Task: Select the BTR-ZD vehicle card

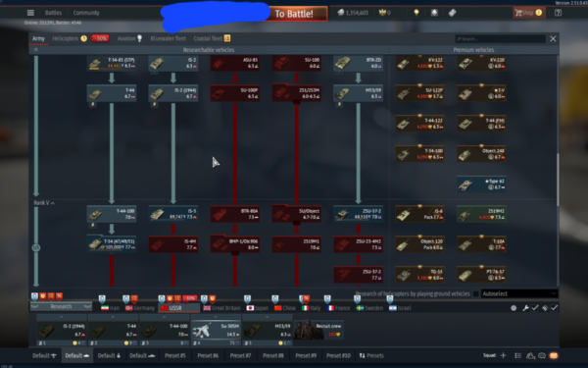Action: (x=358, y=63)
